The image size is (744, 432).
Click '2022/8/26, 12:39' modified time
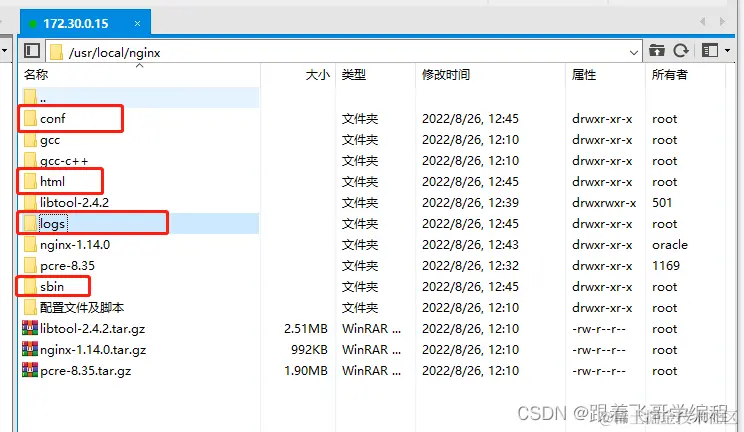click(x=470, y=203)
